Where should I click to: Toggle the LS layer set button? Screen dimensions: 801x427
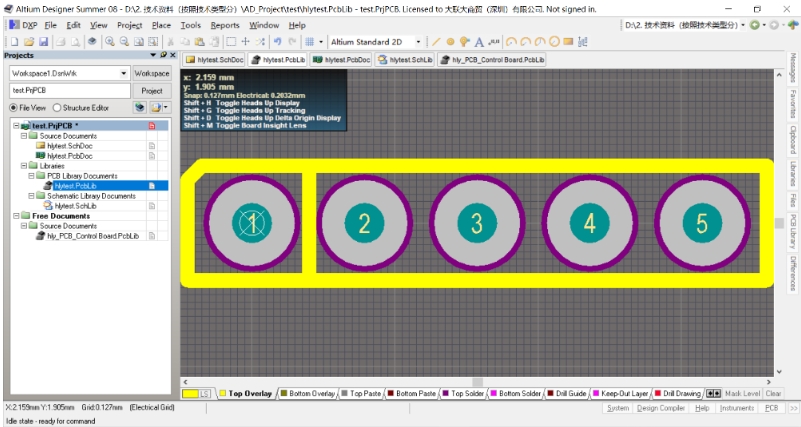coord(204,394)
